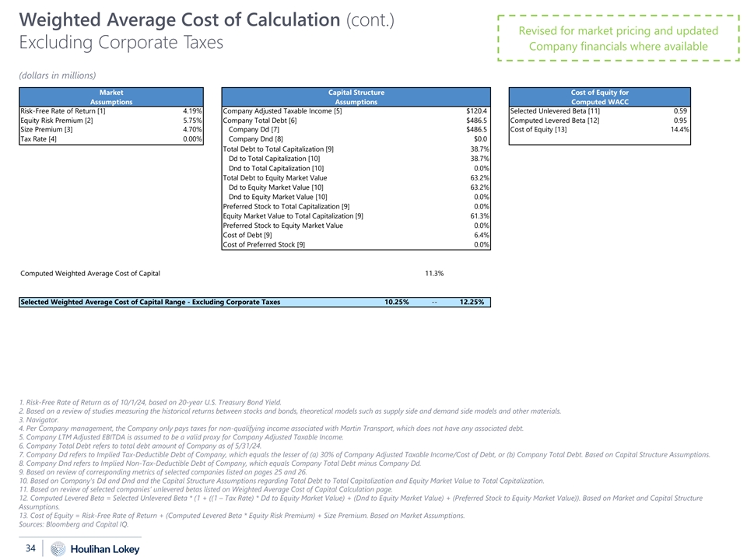Click the Cost of Debt 6.4% value
Image resolution: width=747 pixels, height=560 pixels.
(x=480, y=235)
